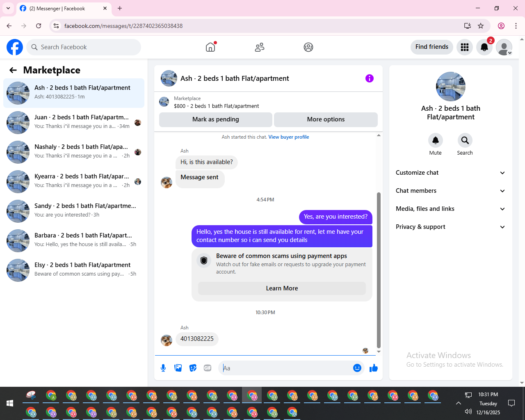Open the Windows notification center icon
525x420 pixels.
click(511, 403)
